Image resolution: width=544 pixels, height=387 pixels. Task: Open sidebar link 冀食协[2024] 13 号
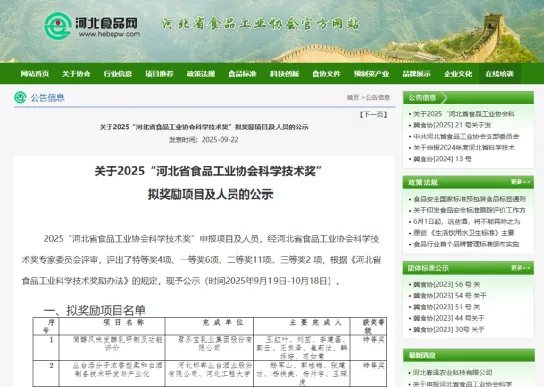[442, 159]
